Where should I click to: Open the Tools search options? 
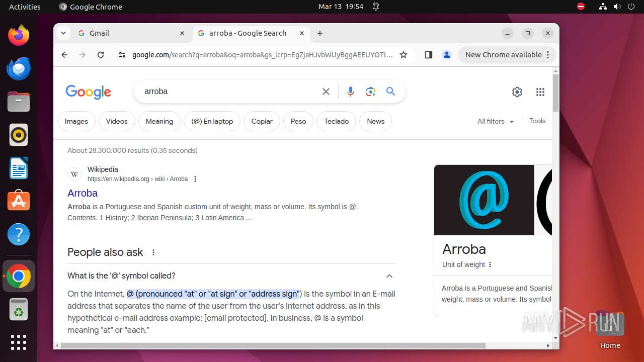point(537,121)
